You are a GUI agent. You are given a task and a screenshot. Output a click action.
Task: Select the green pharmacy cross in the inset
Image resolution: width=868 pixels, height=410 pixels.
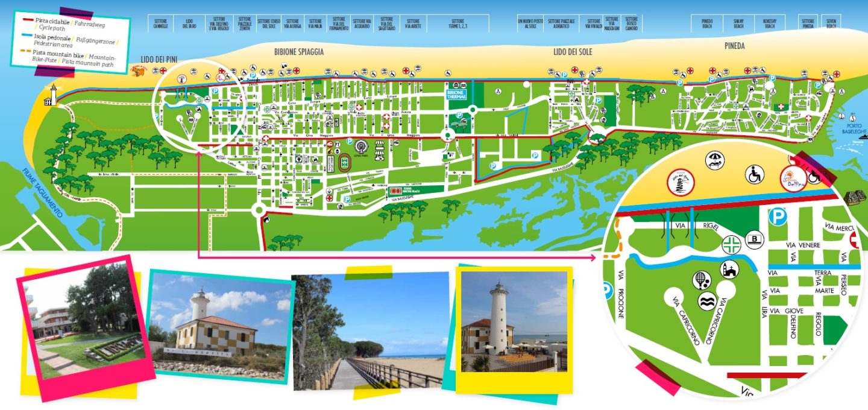pyautogui.click(x=731, y=245)
